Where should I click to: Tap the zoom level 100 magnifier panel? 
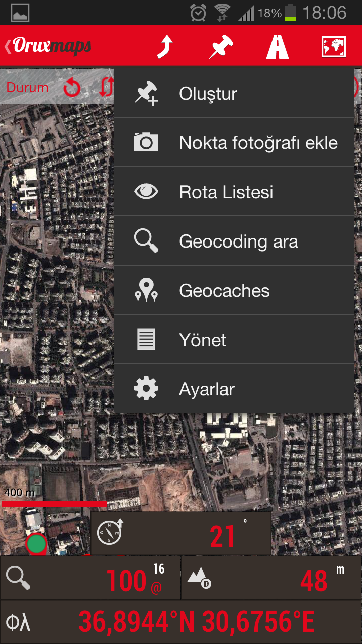tap(90, 578)
